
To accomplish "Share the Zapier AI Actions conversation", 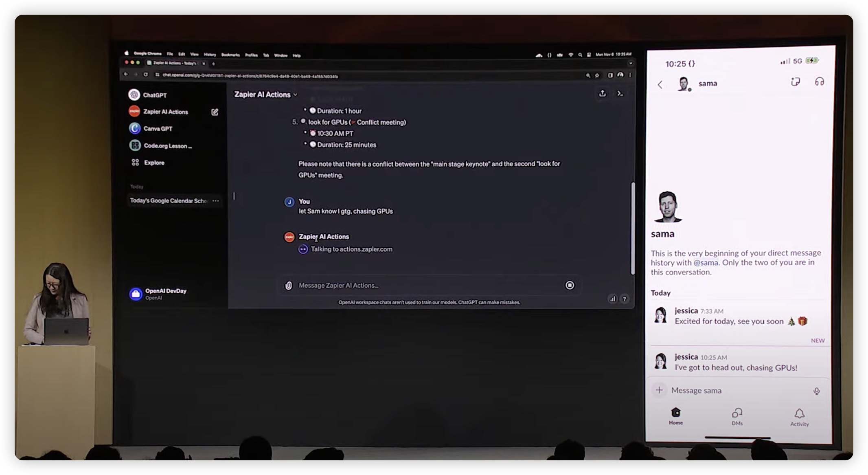I will (603, 94).
